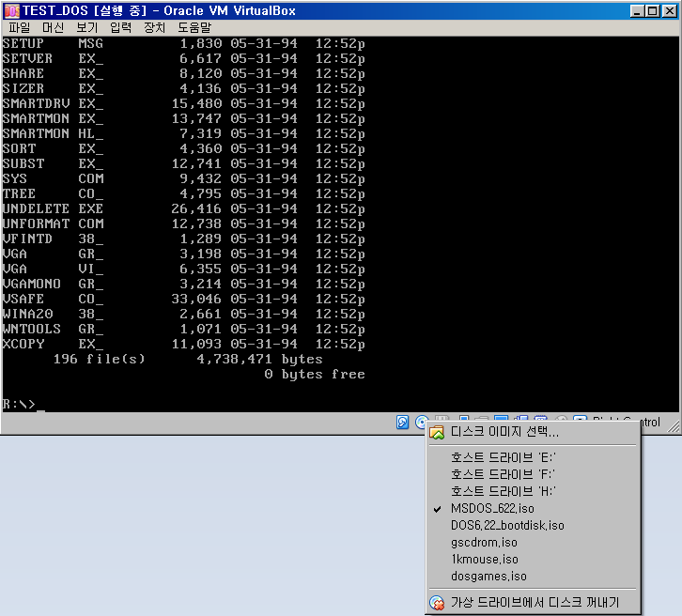Screen dimensions: 682x616
Task: Click the SMARTDRV EX_ file row
Action: coord(183,103)
